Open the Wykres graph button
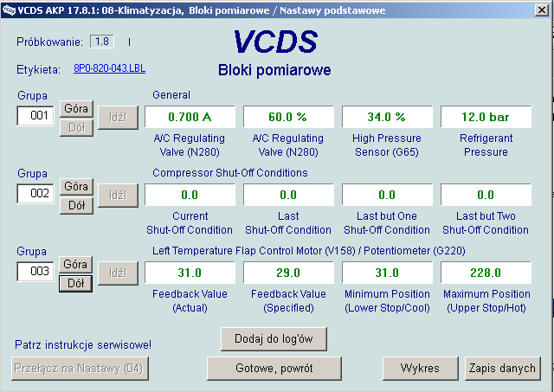 click(x=421, y=369)
